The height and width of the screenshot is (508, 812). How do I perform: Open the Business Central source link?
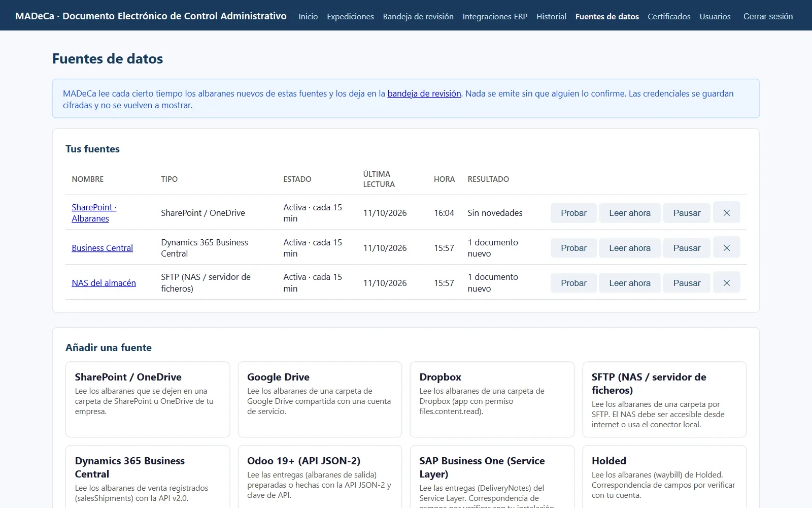(x=102, y=248)
